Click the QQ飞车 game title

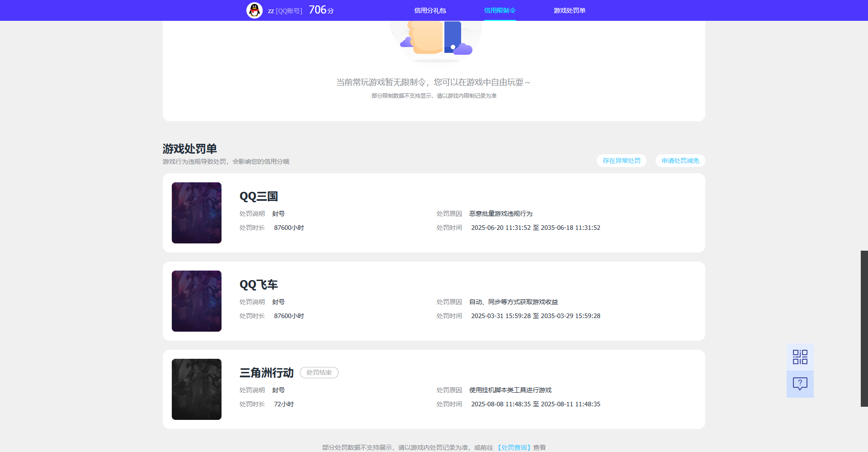click(x=259, y=285)
